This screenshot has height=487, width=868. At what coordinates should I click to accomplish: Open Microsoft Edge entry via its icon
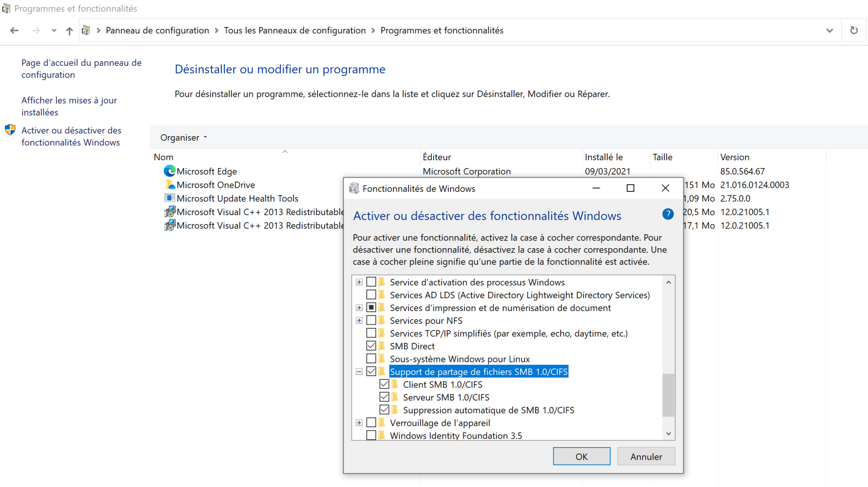(169, 171)
